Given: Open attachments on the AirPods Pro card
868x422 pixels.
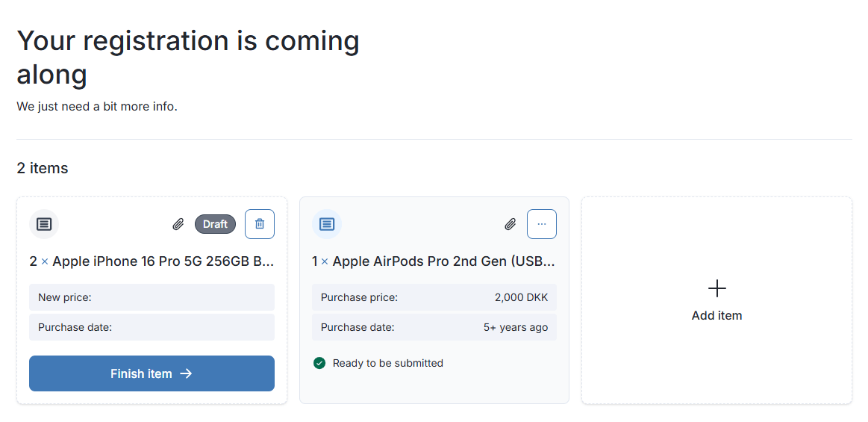Looking at the screenshot, I should click(511, 224).
